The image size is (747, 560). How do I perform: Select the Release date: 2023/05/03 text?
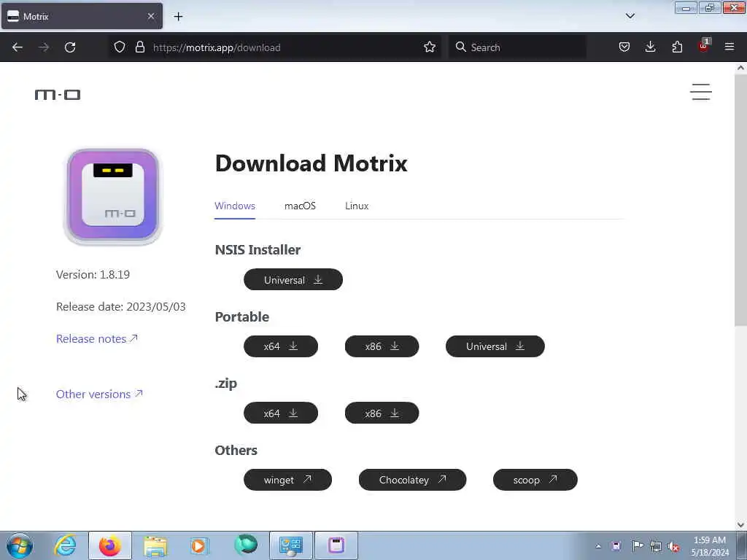[121, 307]
